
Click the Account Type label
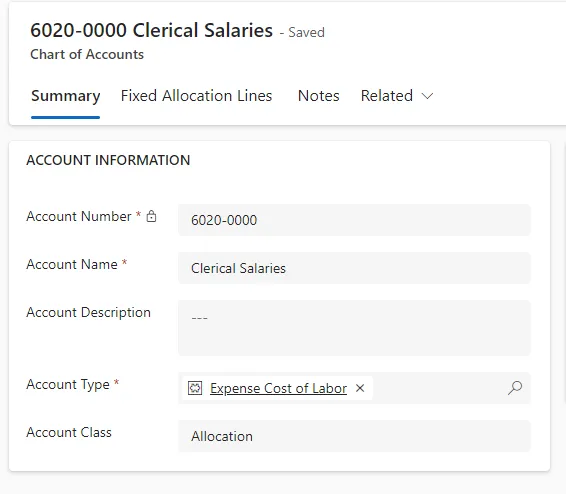[68, 384]
